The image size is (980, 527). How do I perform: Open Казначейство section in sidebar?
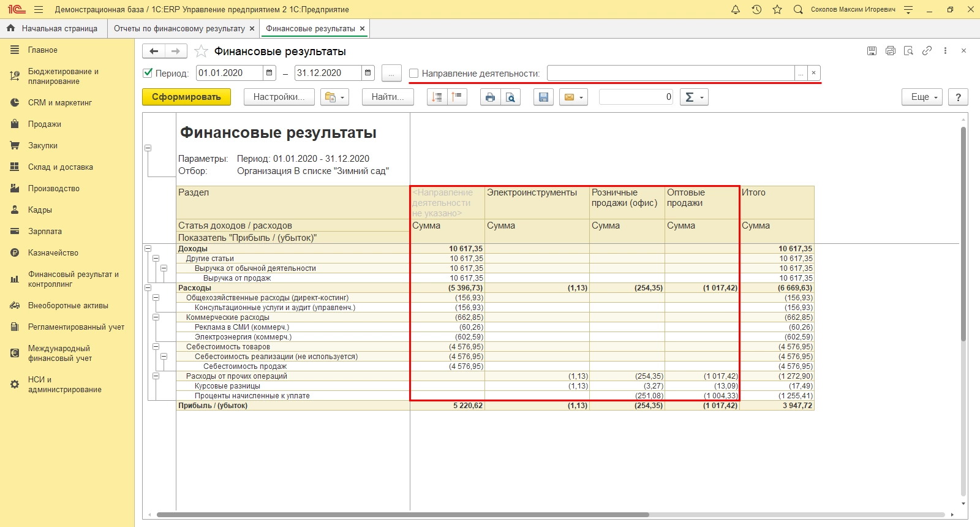pos(53,253)
